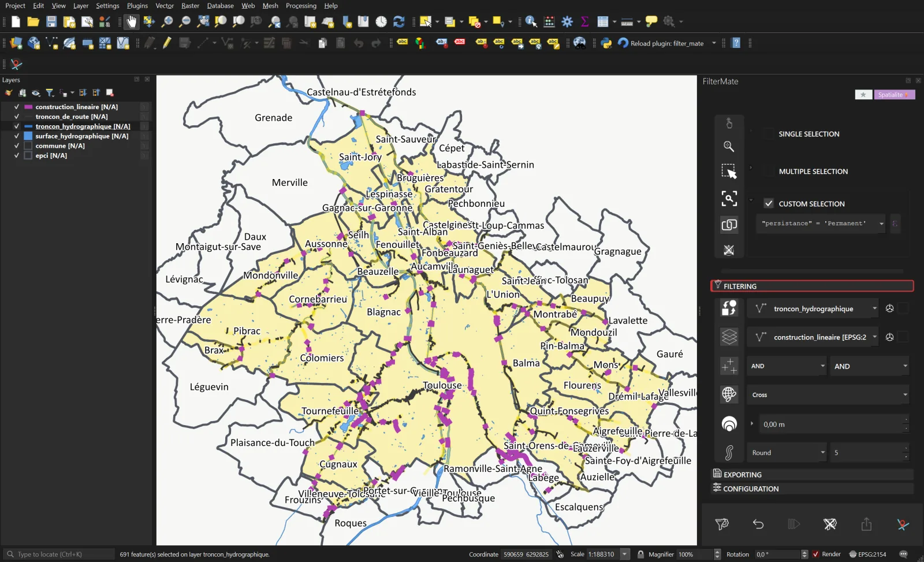
Task: Open the Cross predicate dropdown
Action: (x=828, y=394)
